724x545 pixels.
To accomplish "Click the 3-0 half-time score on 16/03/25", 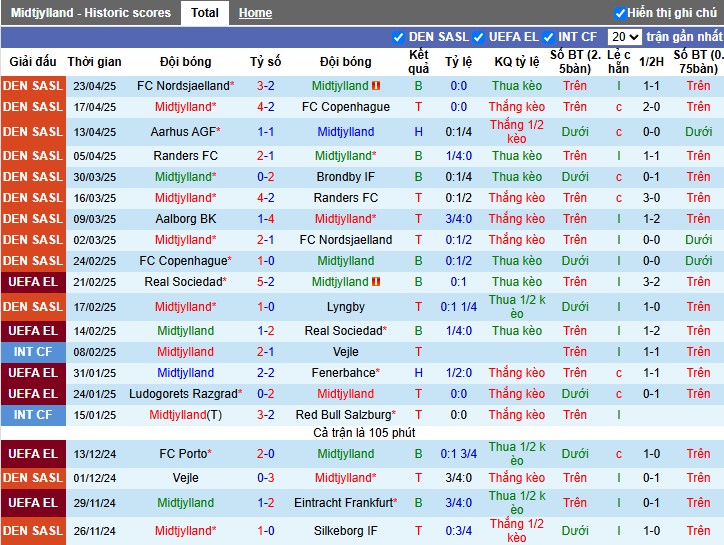I will [x=651, y=198].
